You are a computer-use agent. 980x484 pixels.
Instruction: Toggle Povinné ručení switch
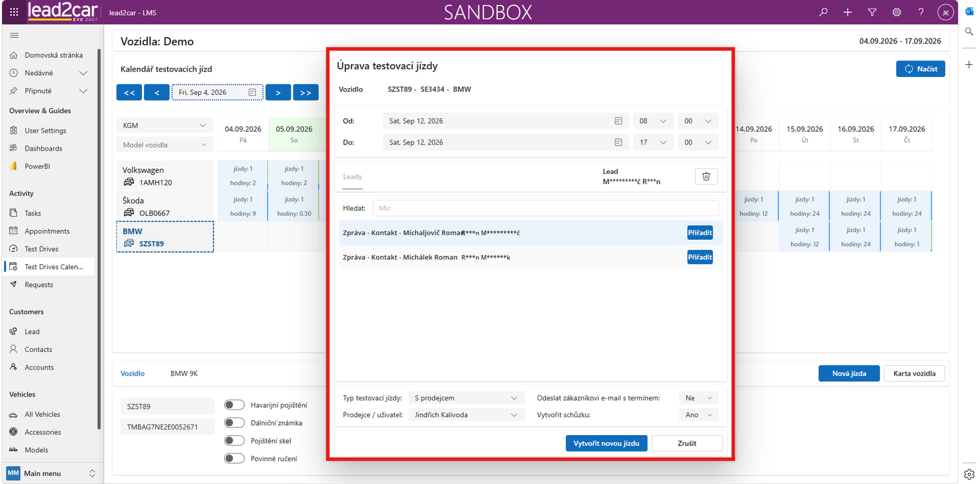234,458
